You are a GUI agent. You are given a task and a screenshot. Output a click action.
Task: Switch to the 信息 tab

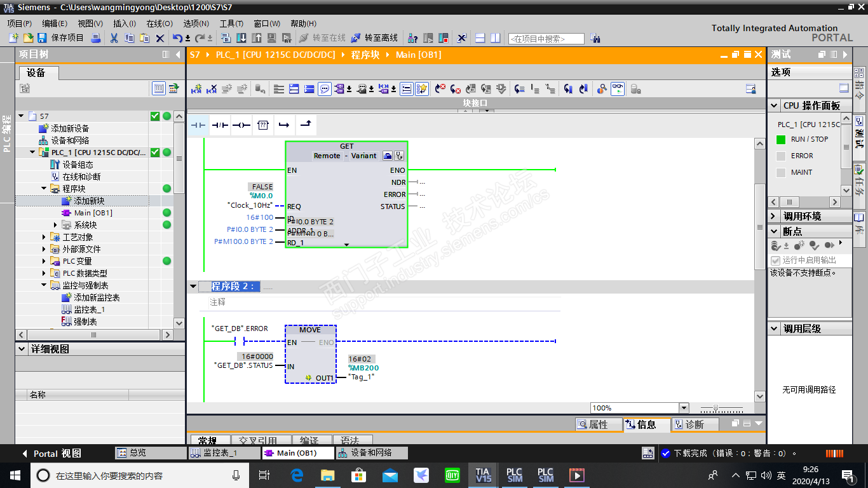(x=646, y=424)
